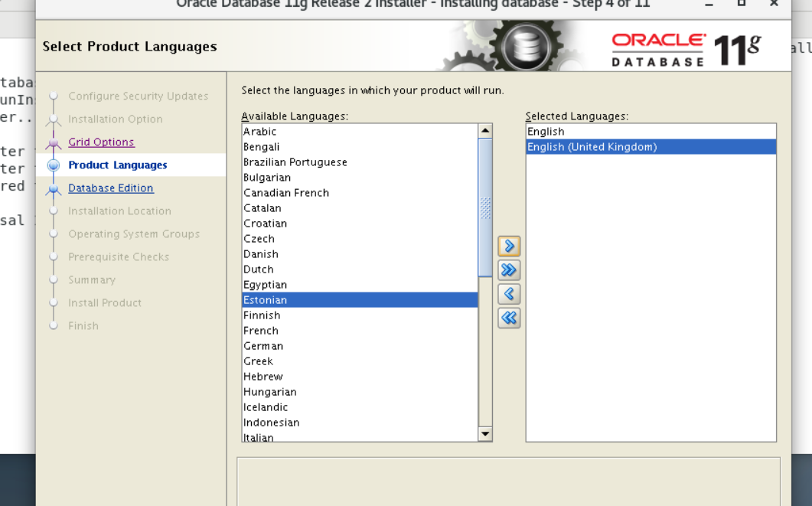Viewport: 812px width, 506px height.
Task: Click the Prerequisite Checks step
Action: click(119, 257)
